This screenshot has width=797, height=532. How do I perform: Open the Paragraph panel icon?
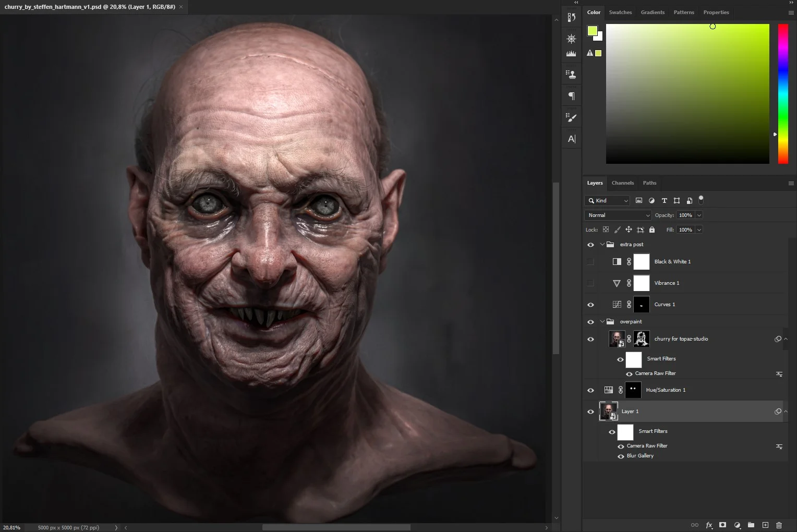coord(572,96)
